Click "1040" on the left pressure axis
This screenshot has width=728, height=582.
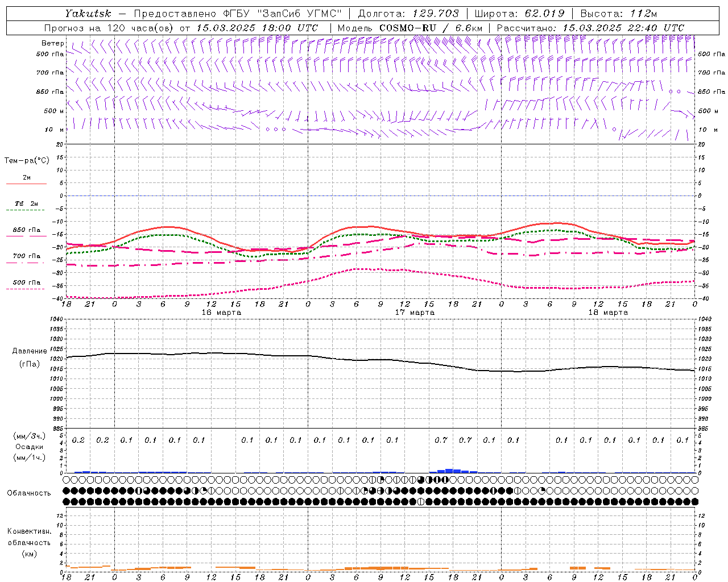point(57,319)
